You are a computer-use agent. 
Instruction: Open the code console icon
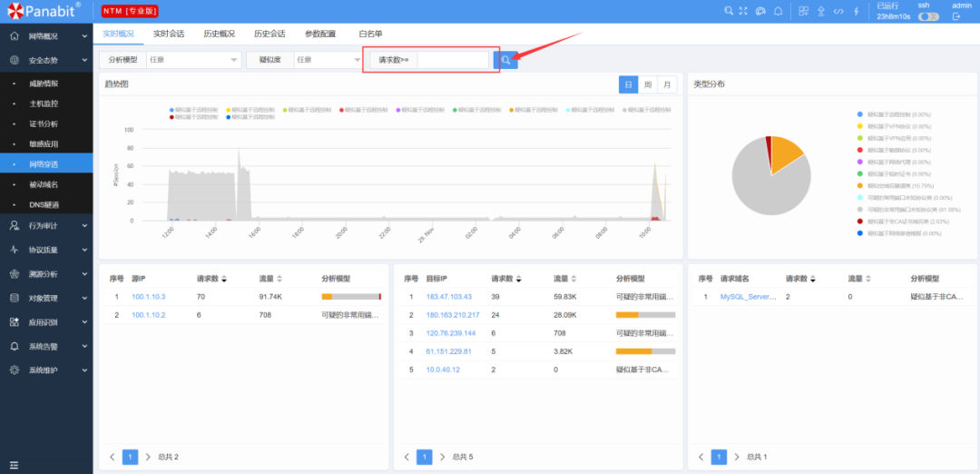click(838, 11)
